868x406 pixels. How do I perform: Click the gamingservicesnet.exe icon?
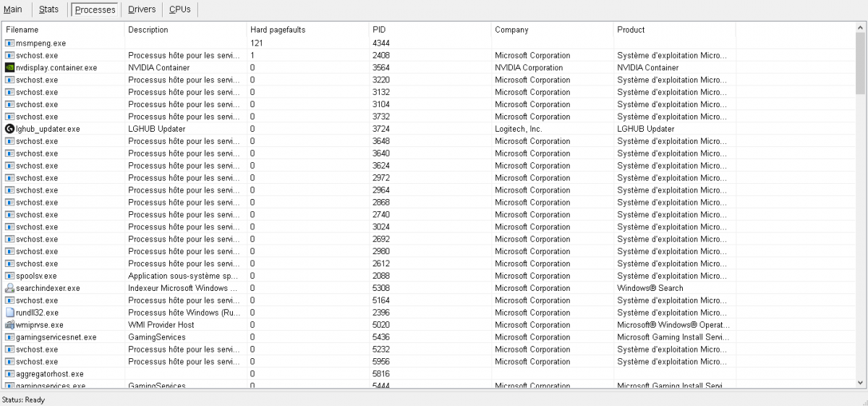coord(9,337)
